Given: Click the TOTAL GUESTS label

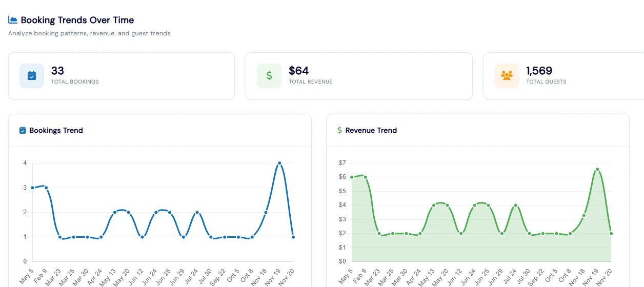Looking at the screenshot, I should [547, 81].
